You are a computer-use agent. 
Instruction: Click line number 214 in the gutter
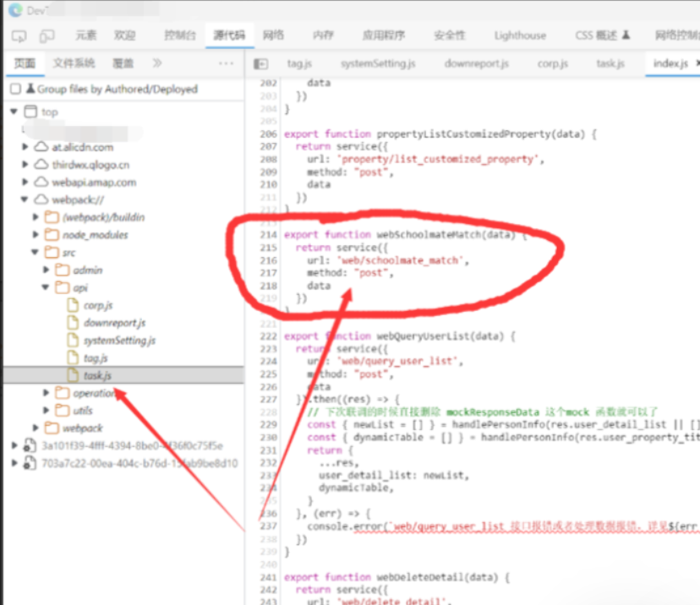click(269, 234)
